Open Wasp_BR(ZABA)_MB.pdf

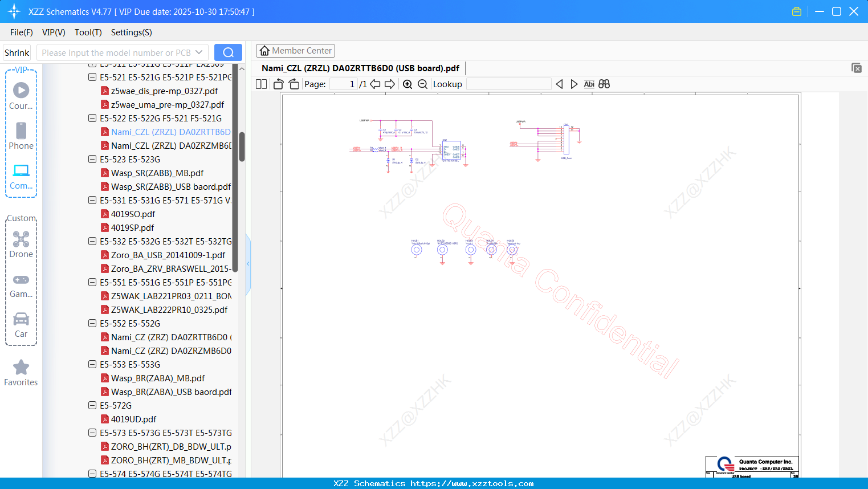click(158, 378)
